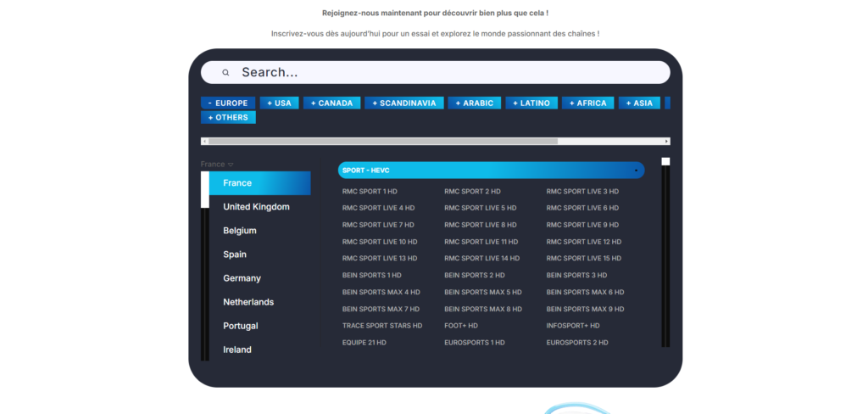The height and width of the screenshot is (414, 868).
Task: Click channel RMC SPORT LIVE 8 HD
Action: (x=480, y=225)
